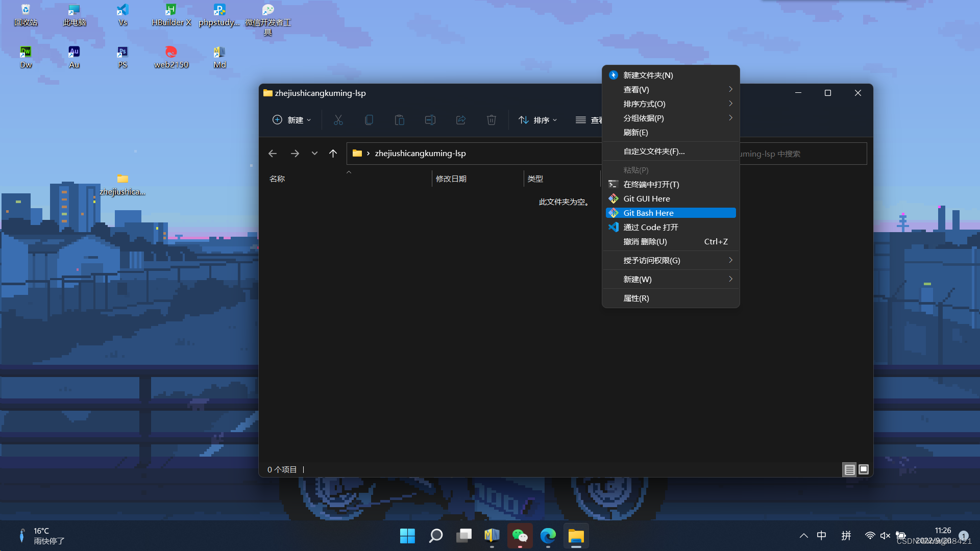The width and height of the screenshot is (980, 551).
Task: Expand the 授予访问权限(G) submenu
Action: [671, 260]
